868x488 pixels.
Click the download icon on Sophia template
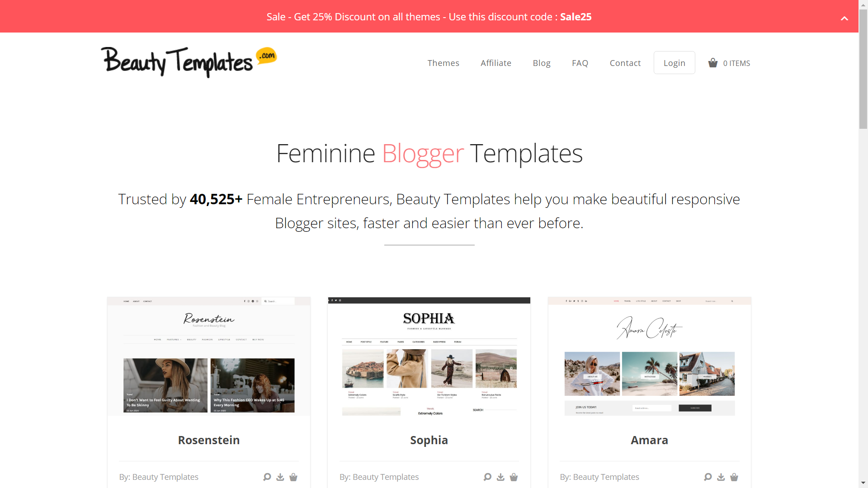[500, 477]
